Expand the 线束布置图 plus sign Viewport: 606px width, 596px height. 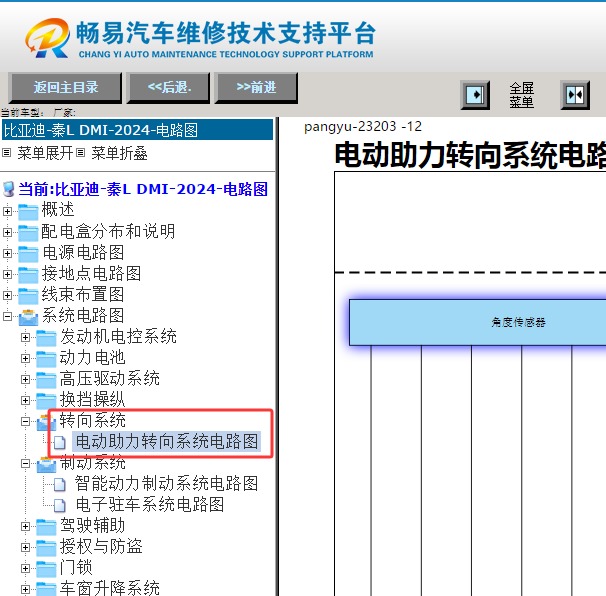[7, 295]
